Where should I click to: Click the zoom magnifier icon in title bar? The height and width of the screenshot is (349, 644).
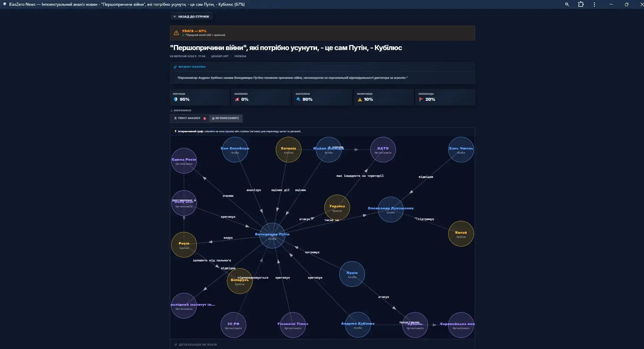click(567, 4)
